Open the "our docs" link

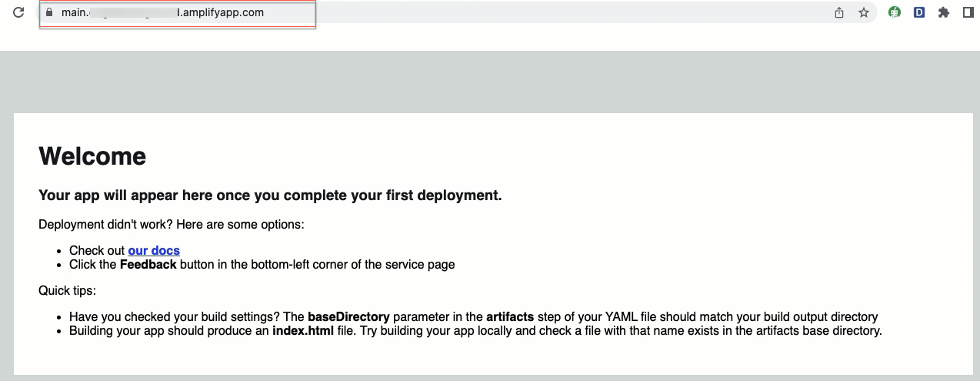point(154,250)
